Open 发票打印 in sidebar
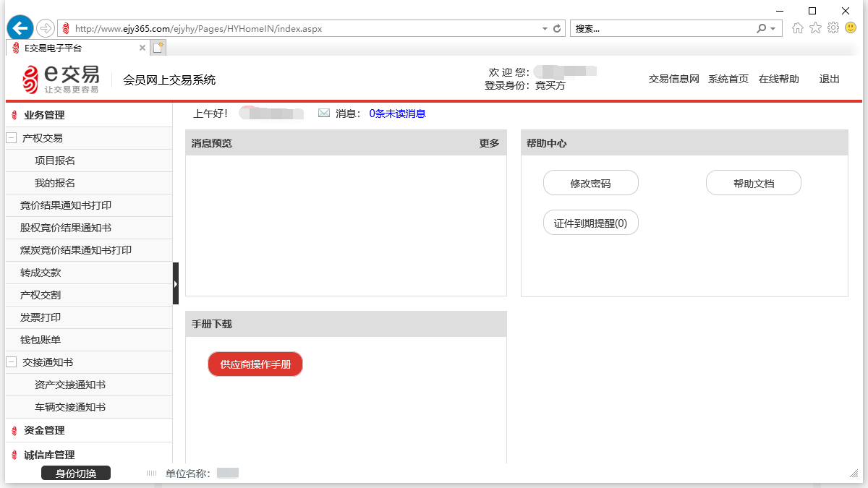The image size is (868, 488). (41, 317)
